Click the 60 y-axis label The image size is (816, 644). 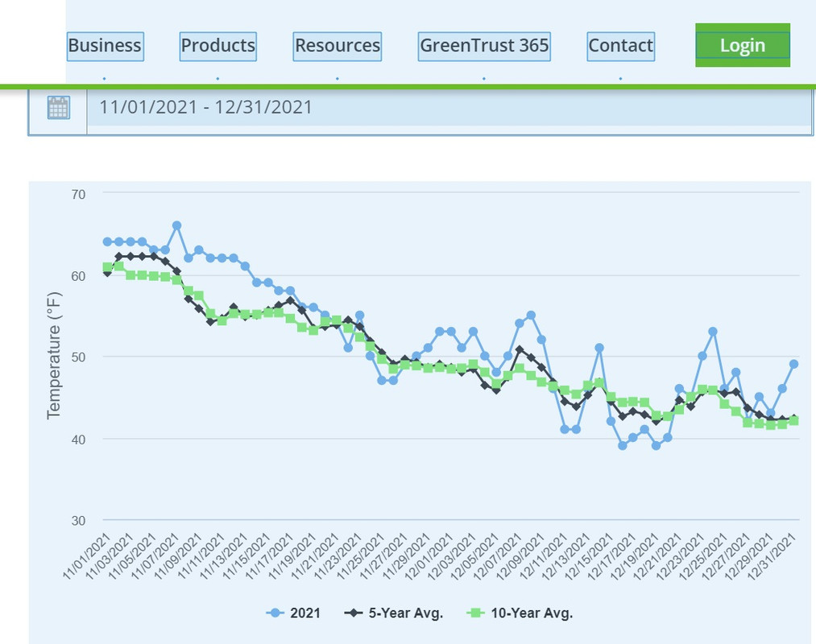pyautogui.click(x=78, y=275)
